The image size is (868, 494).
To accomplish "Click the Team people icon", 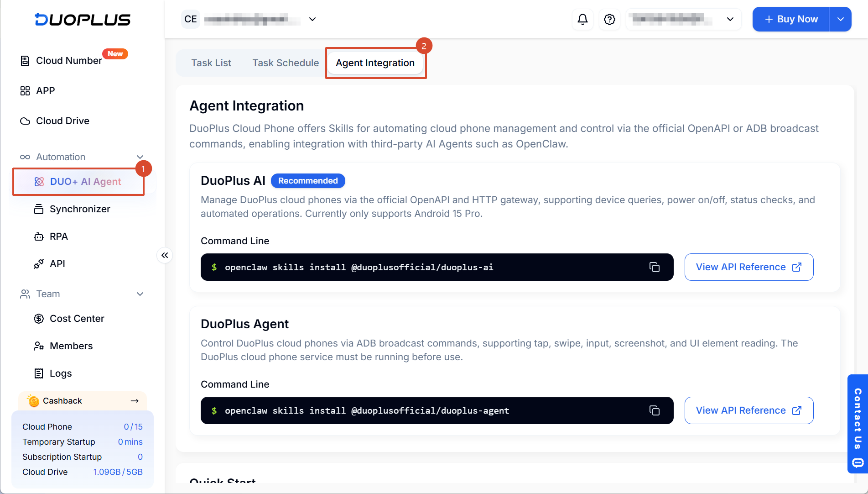I will click(x=25, y=294).
